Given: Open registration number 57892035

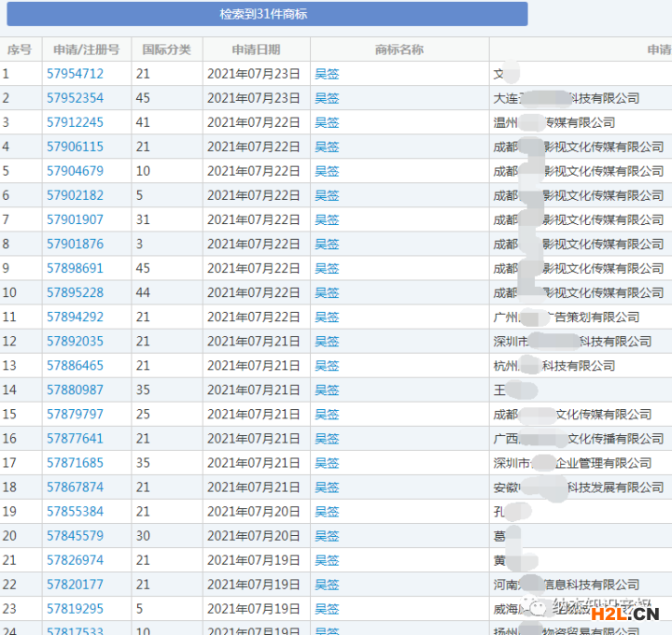Looking at the screenshot, I should pos(75,341).
